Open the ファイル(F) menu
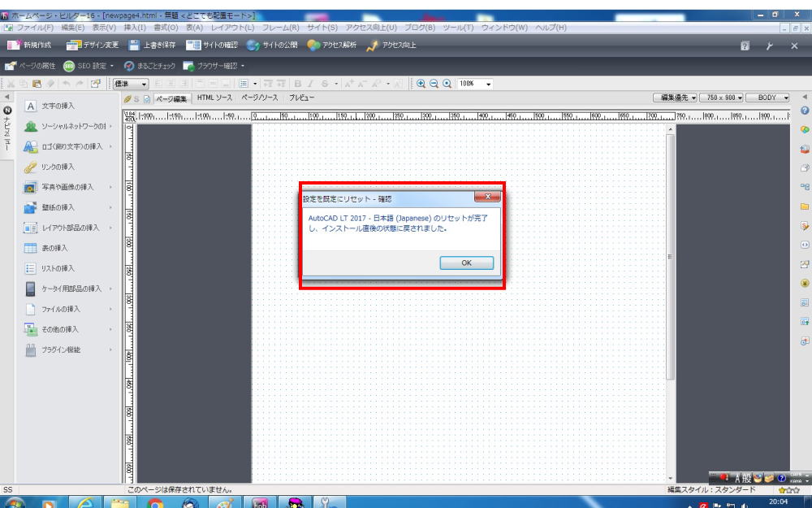The width and height of the screenshot is (812, 508). pos(35,28)
